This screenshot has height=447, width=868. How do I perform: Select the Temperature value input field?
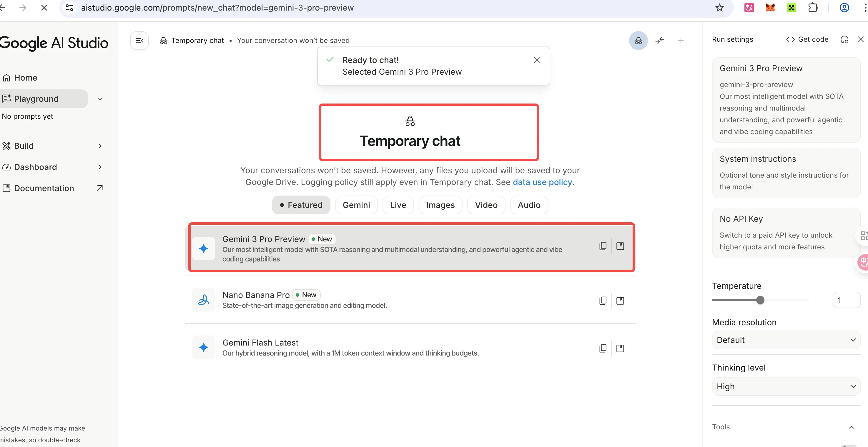point(847,300)
